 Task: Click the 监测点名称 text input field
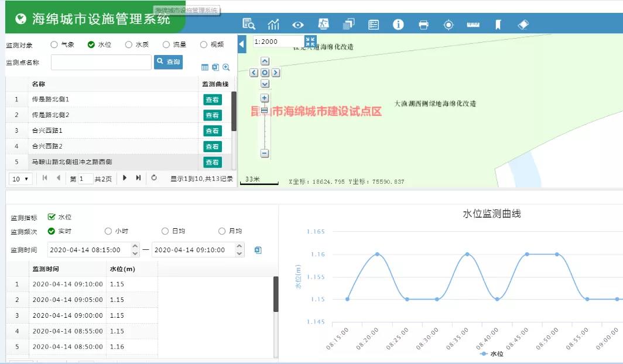[101, 62]
